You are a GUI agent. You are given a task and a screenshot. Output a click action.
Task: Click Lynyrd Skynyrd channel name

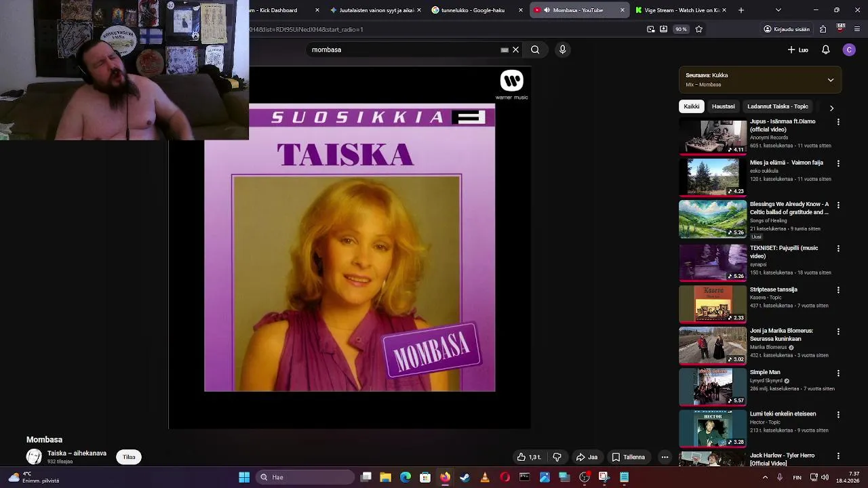pyautogui.click(x=766, y=380)
